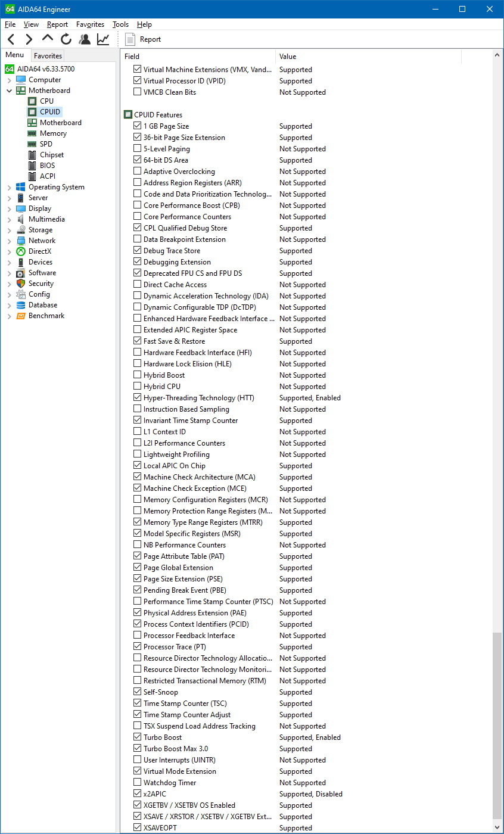Select the Display monitor icon
The height and width of the screenshot is (834, 504).
tap(21, 208)
